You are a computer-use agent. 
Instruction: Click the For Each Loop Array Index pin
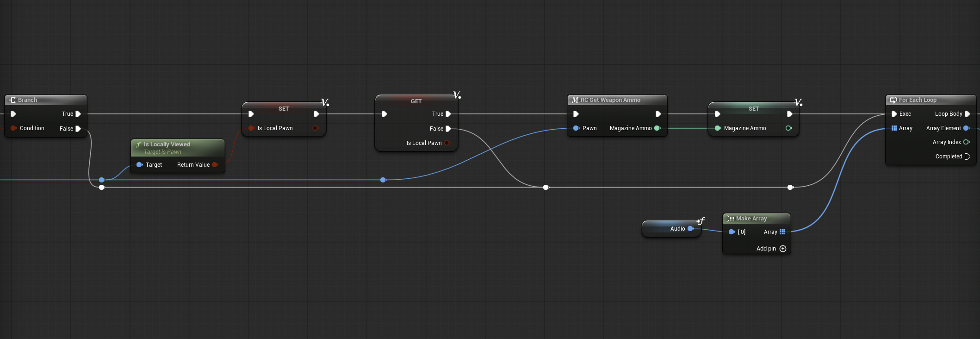(967, 142)
